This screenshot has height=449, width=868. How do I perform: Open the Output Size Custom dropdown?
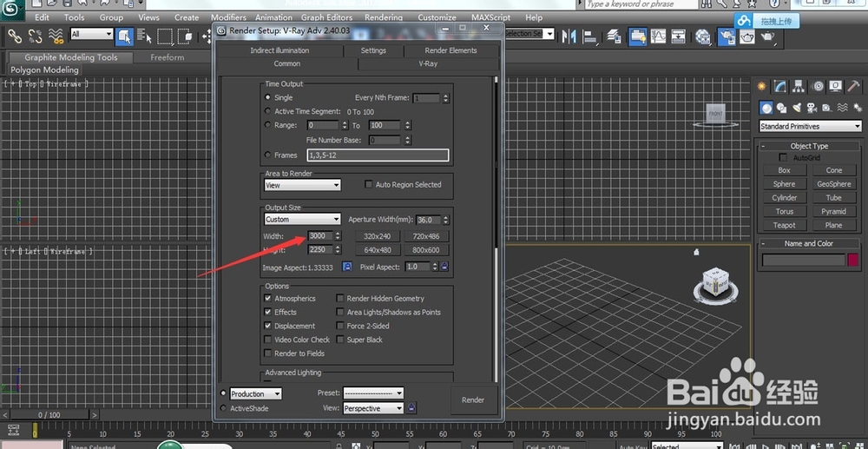[302, 219]
